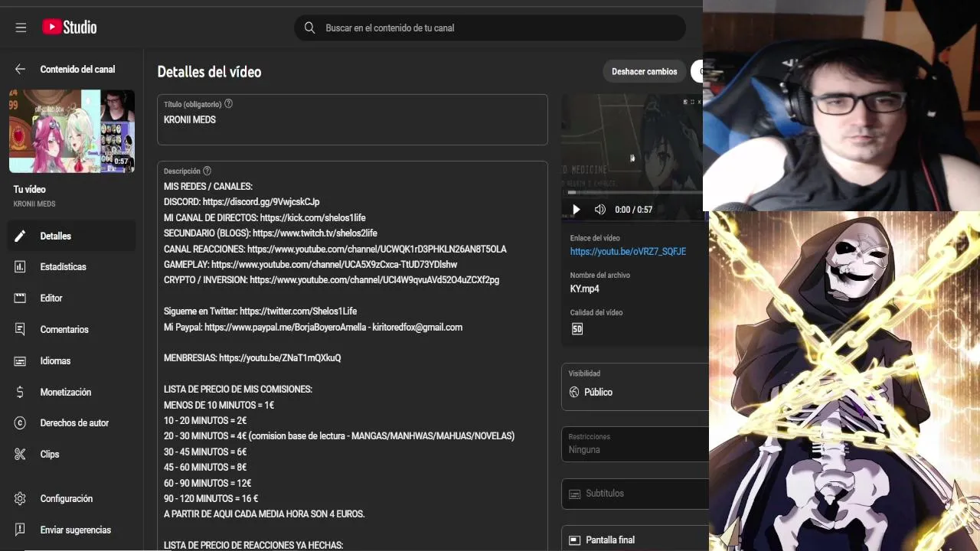Click the Derechos de autor copyright icon
This screenshot has height=551, width=980.
coord(21,422)
